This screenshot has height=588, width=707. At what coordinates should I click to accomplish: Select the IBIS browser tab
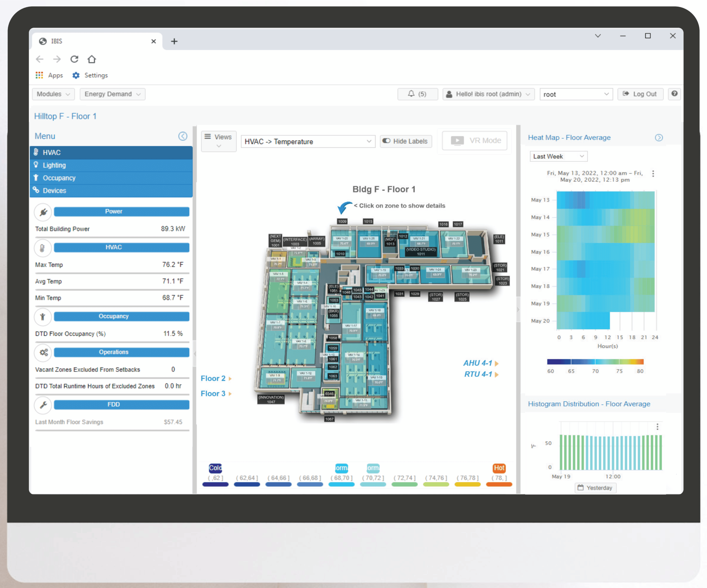[x=57, y=41]
